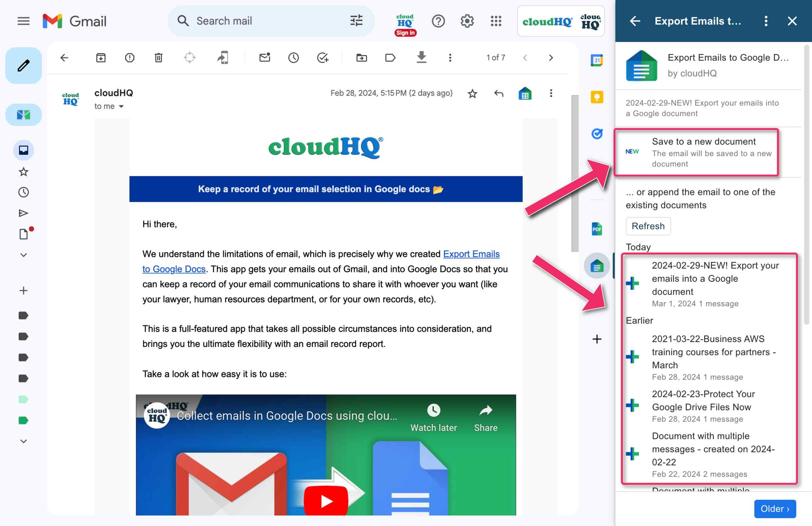812x526 pixels.
Task: Click the phone share toolbar icon
Action: pyautogui.click(x=222, y=58)
